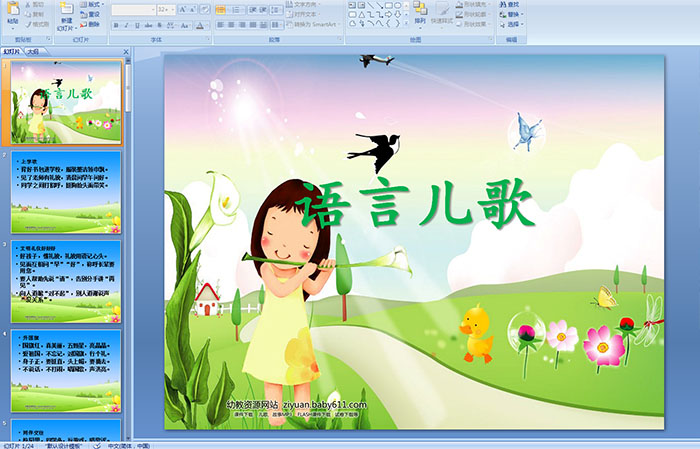Switch to the Slides (幻灯片) pane tab
Image resolution: width=700 pixels, height=449 pixels.
pyautogui.click(x=11, y=52)
